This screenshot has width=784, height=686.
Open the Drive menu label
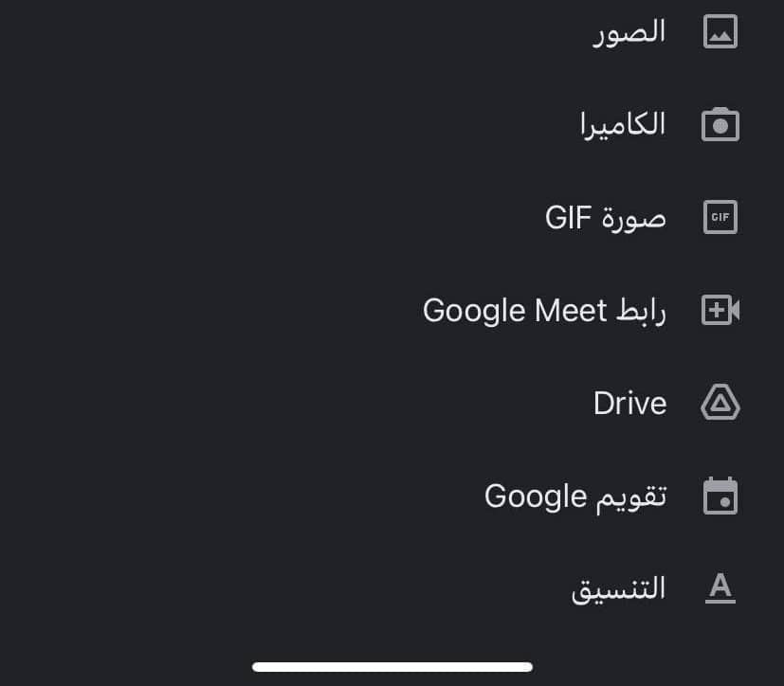pyautogui.click(x=630, y=403)
